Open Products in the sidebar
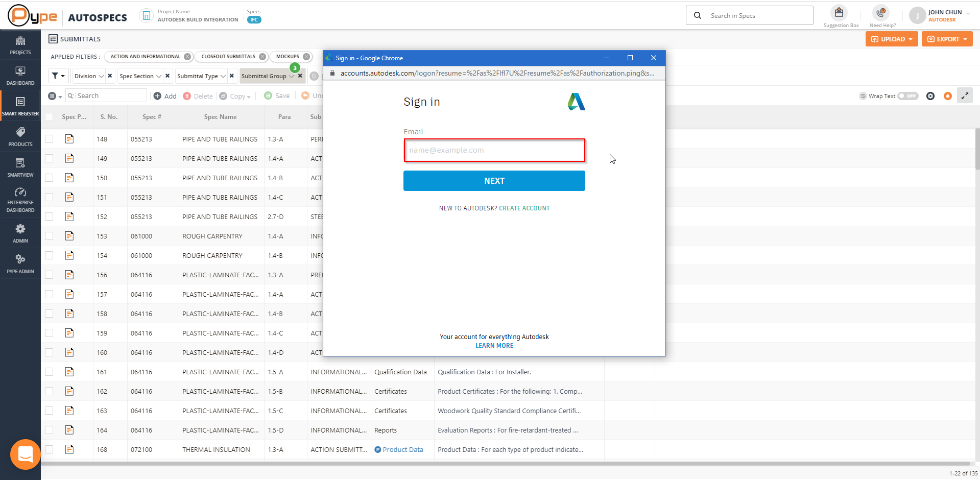Viewport: 980px width, 480px height. (20, 137)
